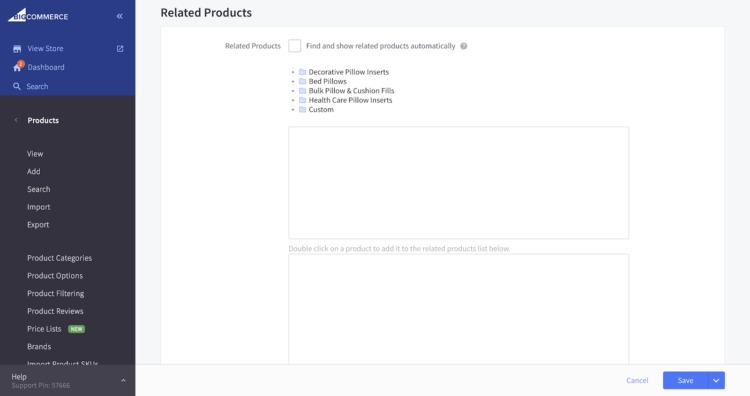Click Bed Pillows folder icon
This screenshot has width=750, height=396.
point(302,81)
